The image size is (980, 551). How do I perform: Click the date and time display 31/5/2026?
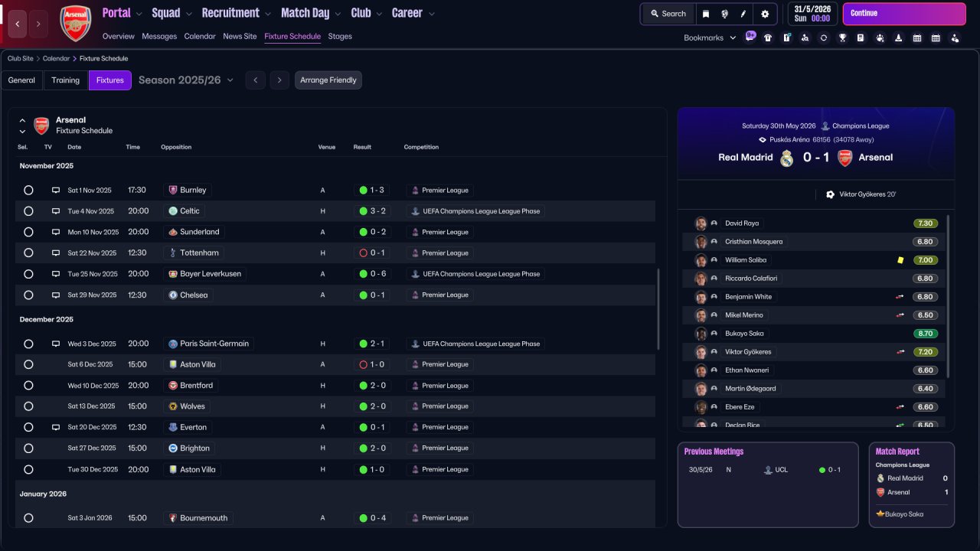point(812,14)
